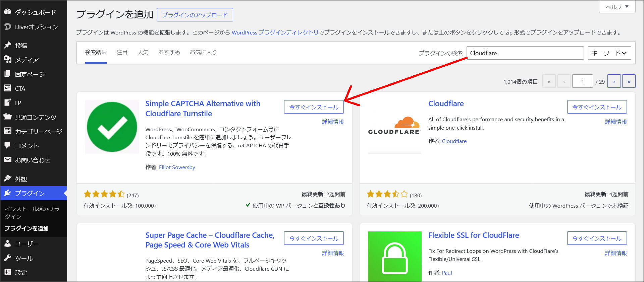Open the 外観 appearance brush icon
Viewport: 644px width, 282px height.
click(x=7, y=179)
